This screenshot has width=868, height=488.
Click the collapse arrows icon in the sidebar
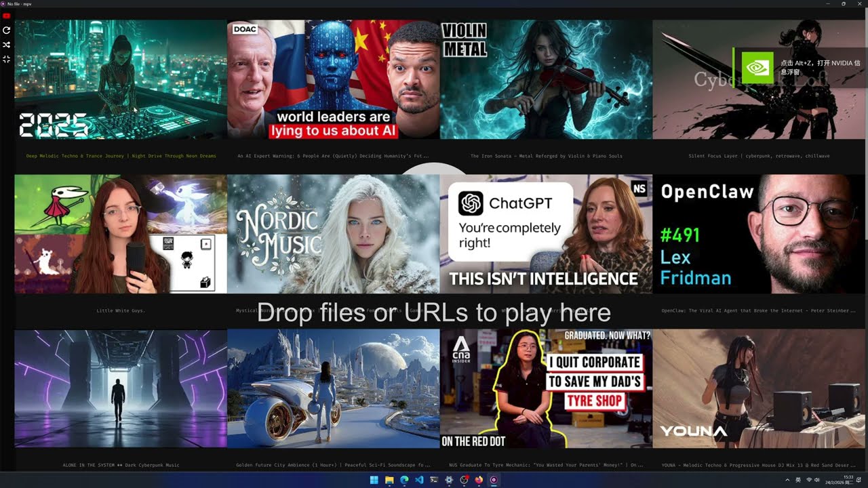pyautogui.click(x=6, y=60)
